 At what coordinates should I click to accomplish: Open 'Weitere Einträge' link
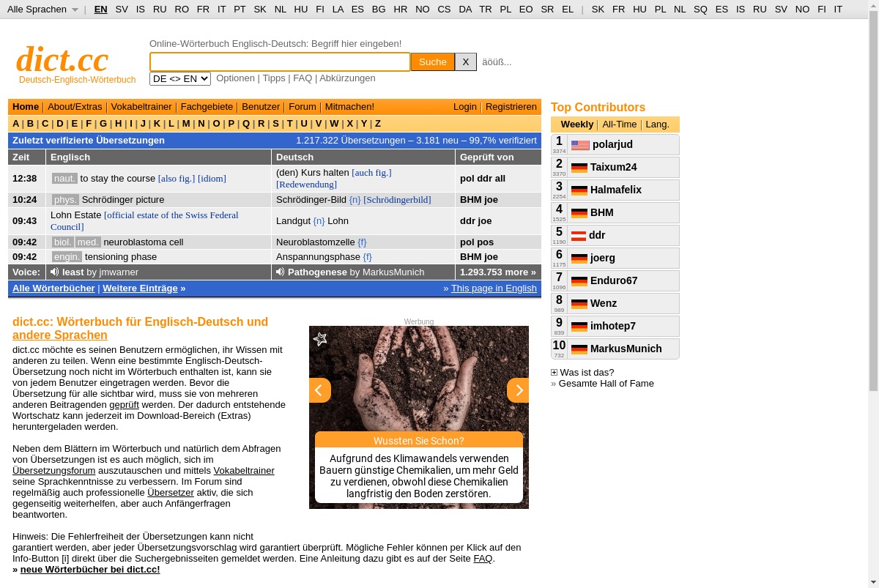point(140,289)
